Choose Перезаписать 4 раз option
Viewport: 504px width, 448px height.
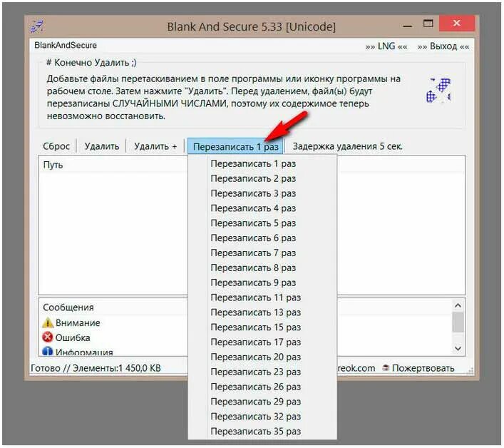262,208
